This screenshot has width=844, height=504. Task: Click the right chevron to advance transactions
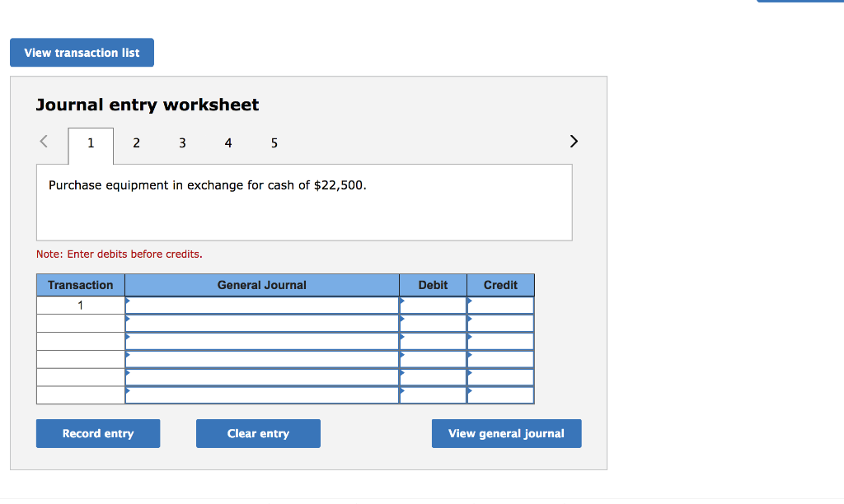pos(574,141)
